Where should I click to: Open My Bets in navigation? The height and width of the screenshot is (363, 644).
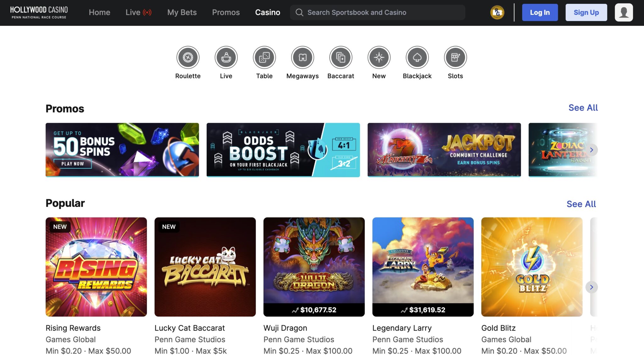182,12
